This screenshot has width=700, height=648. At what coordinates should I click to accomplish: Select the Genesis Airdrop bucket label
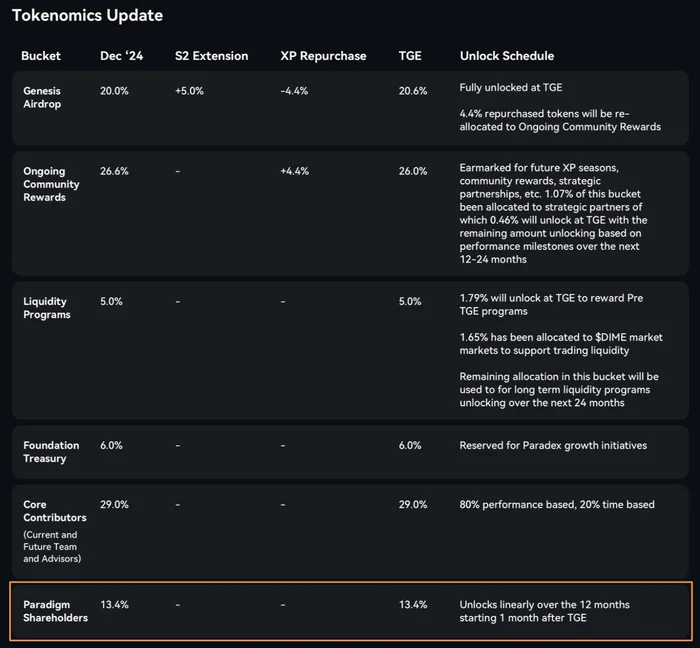click(42, 97)
